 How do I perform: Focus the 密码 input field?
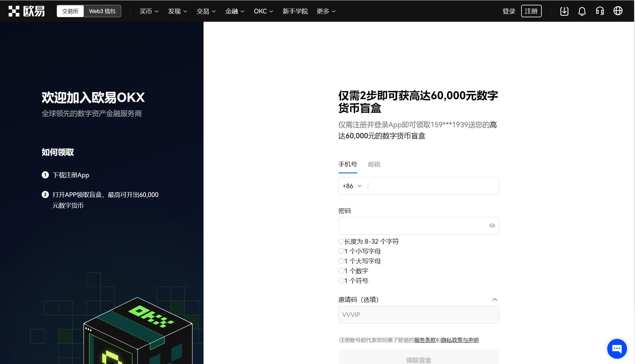click(413, 226)
